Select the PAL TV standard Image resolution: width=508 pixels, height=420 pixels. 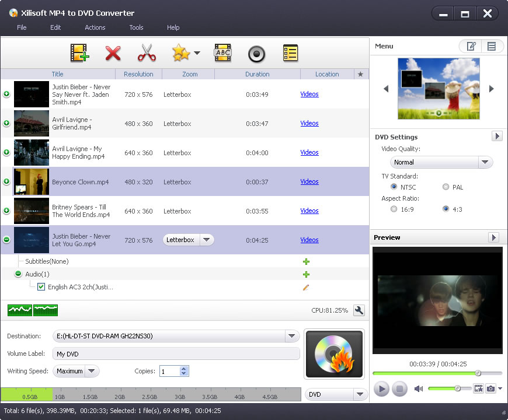coord(446,187)
